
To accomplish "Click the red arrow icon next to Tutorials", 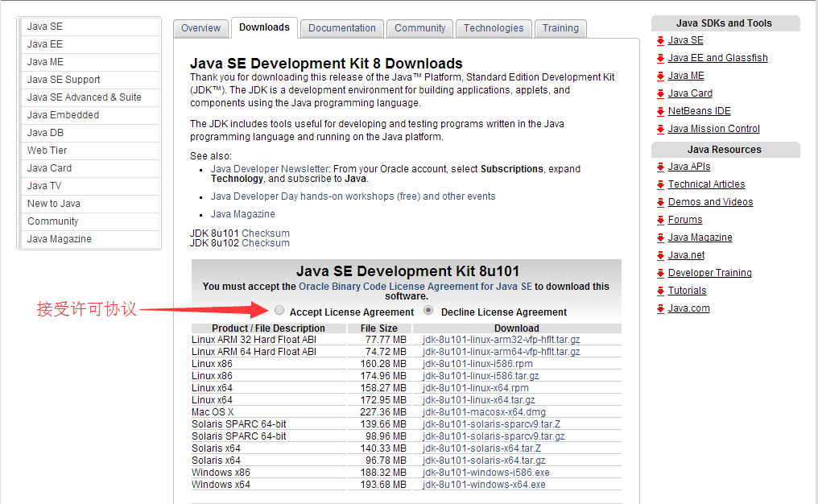I will [660, 291].
